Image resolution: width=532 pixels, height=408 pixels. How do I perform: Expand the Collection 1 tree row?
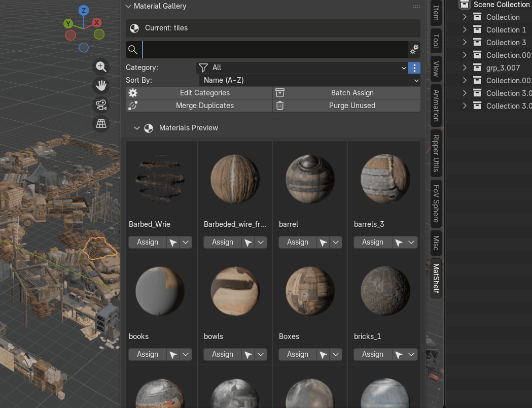[465, 29]
